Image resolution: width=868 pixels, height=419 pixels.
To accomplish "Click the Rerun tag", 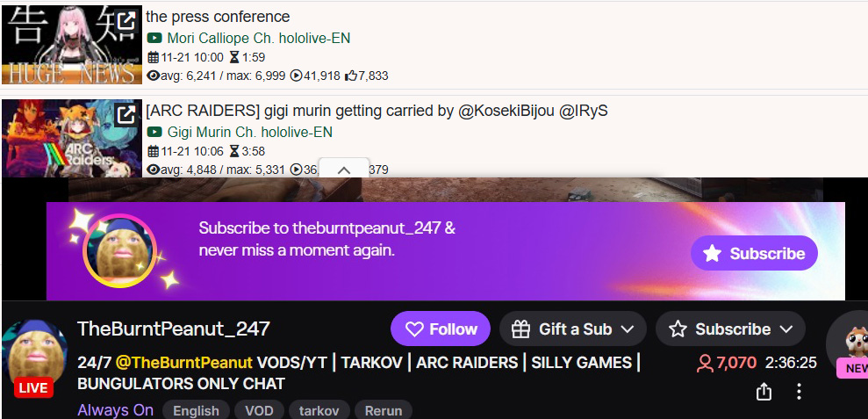I will coord(384,411).
